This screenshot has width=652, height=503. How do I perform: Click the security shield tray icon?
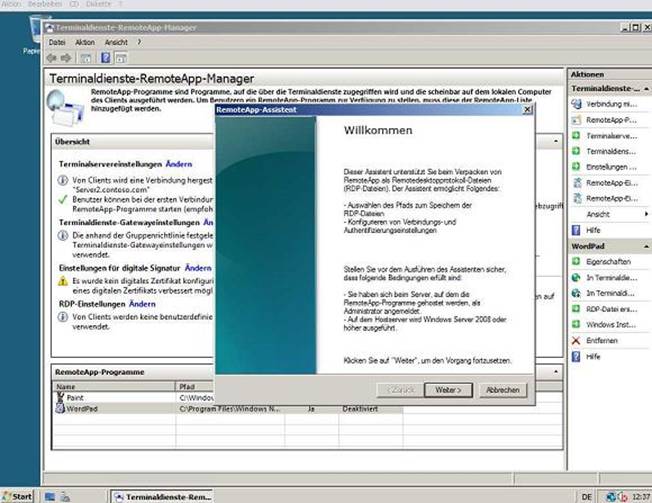pos(622,497)
